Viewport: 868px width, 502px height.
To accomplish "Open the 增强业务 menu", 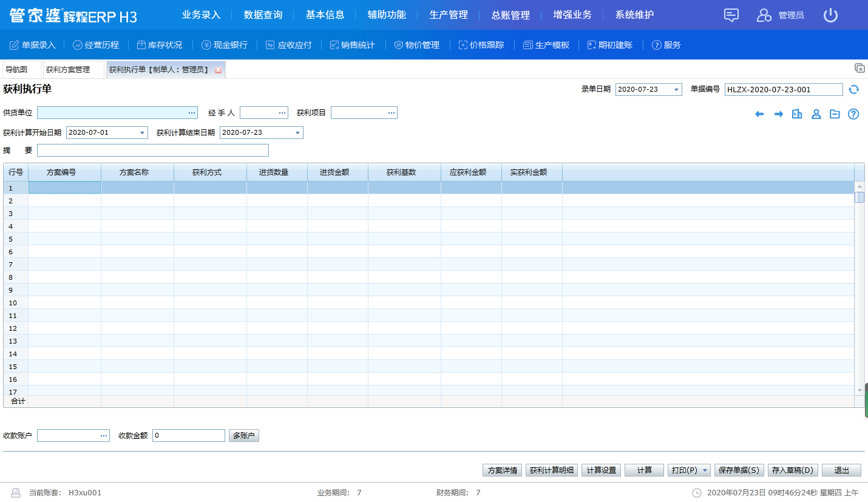I will (573, 15).
